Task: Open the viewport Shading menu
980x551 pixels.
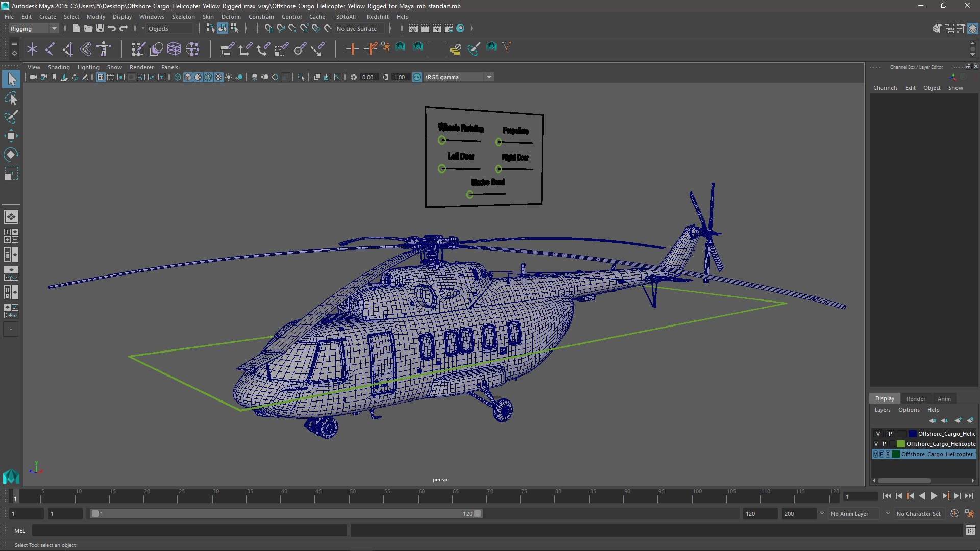Action: pyautogui.click(x=59, y=67)
